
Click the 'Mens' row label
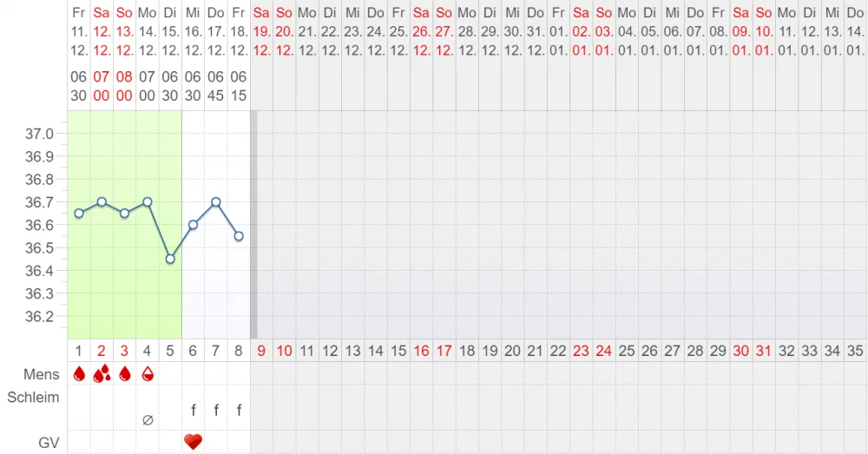[41, 374]
